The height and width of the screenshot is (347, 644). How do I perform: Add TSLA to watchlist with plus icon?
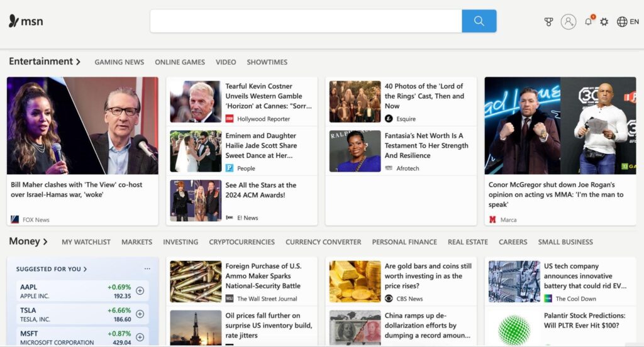pos(140,314)
